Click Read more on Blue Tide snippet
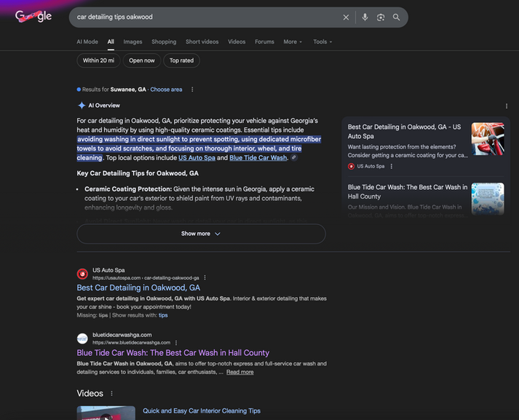519x420 pixels. point(240,372)
